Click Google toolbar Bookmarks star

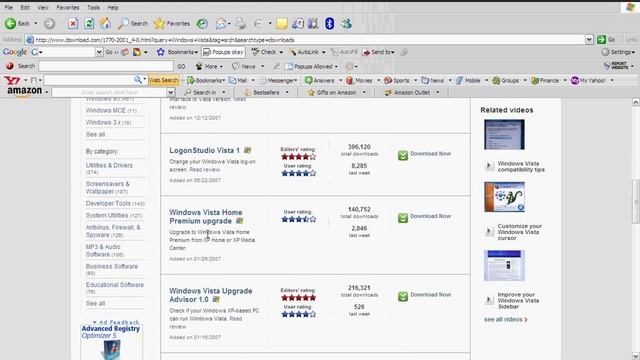click(177, 52)
